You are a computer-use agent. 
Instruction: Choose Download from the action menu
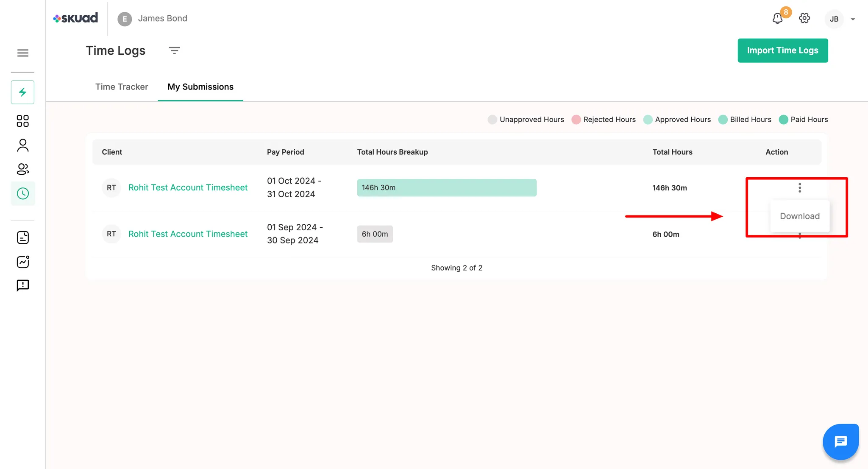pyautogui.click(x=800, y=216)
